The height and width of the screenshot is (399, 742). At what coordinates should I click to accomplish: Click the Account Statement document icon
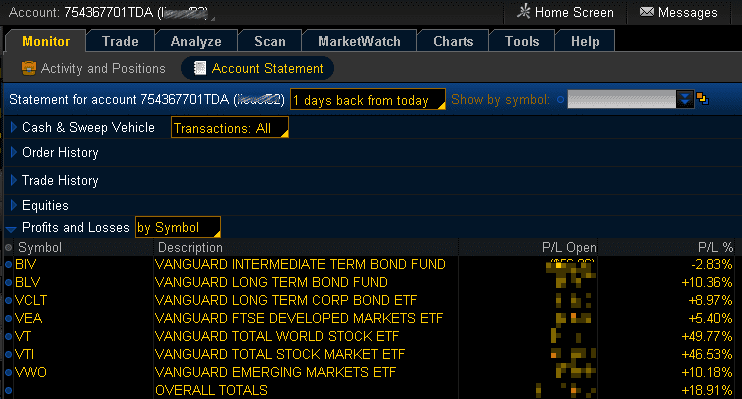click(x=200, y=68)
